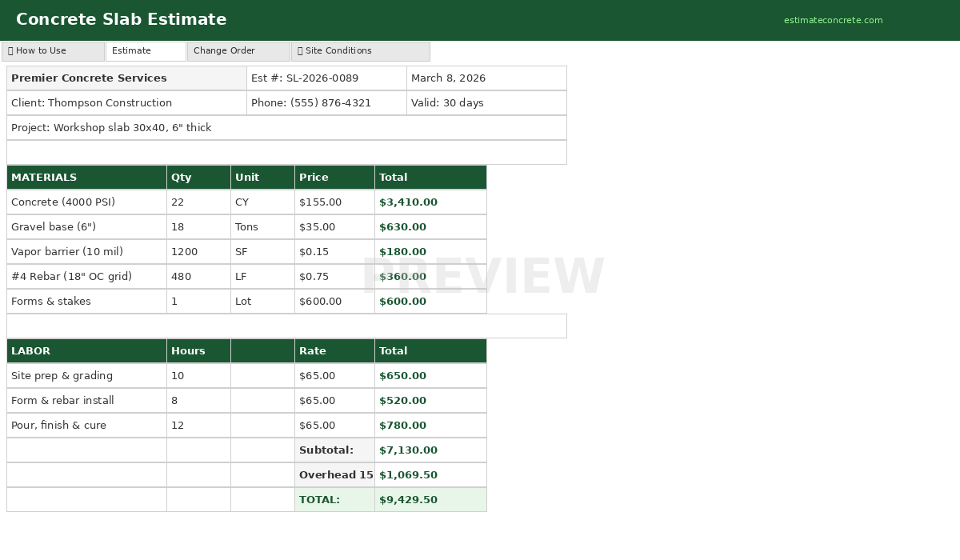This screenshot has height=560, width=960.
Task: Click the info icon on How to Use tab
Action: click(11, 50)
